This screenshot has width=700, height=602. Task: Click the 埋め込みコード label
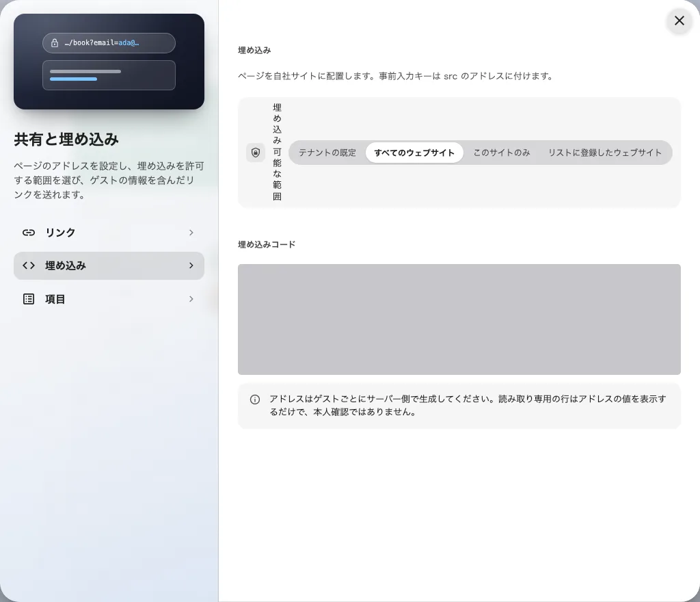tap(267, 244)
